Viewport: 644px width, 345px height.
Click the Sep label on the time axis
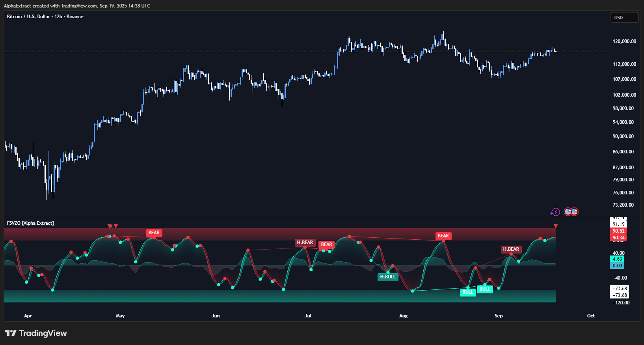tap(499, 316)
